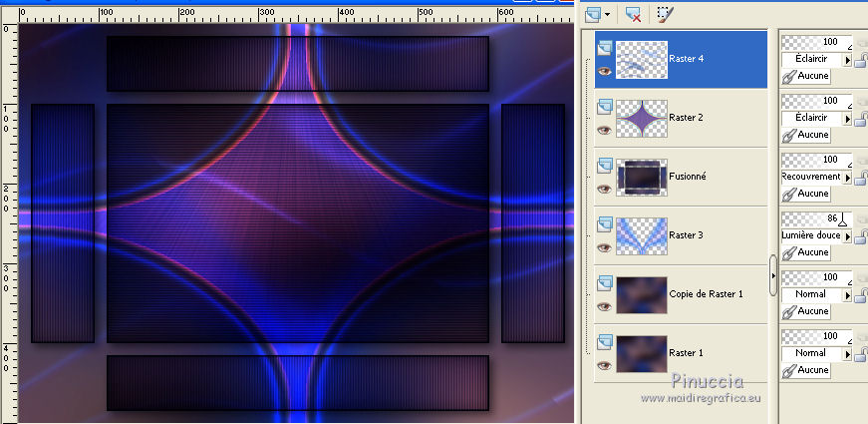Open Raster 2 blend mode dropdown Éclaircir
This screenshot has height=424, width=868.
tap(816, 118)
